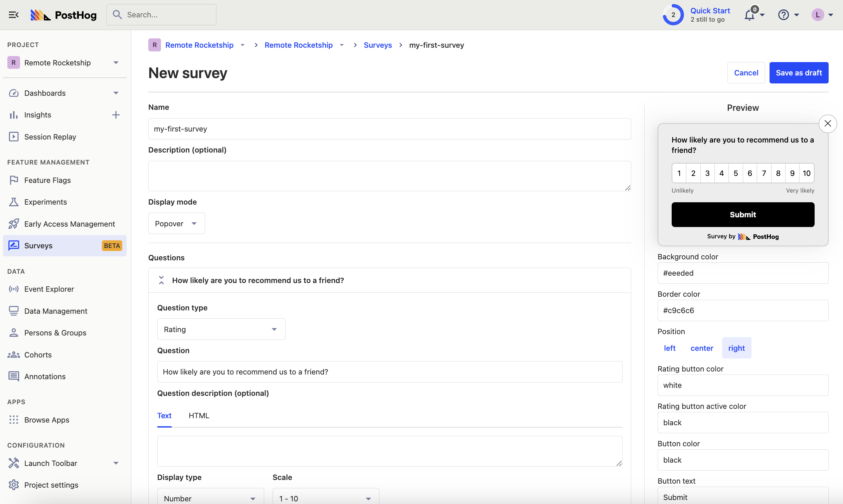Open Early Access Management rocket icon
843x504 pixels.
point(14,224)
